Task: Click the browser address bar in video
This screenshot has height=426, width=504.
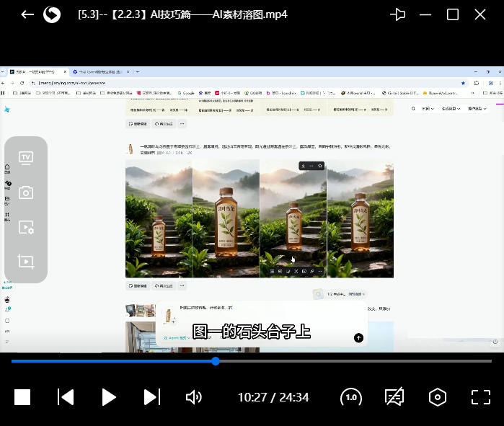Action: [247, 83]
